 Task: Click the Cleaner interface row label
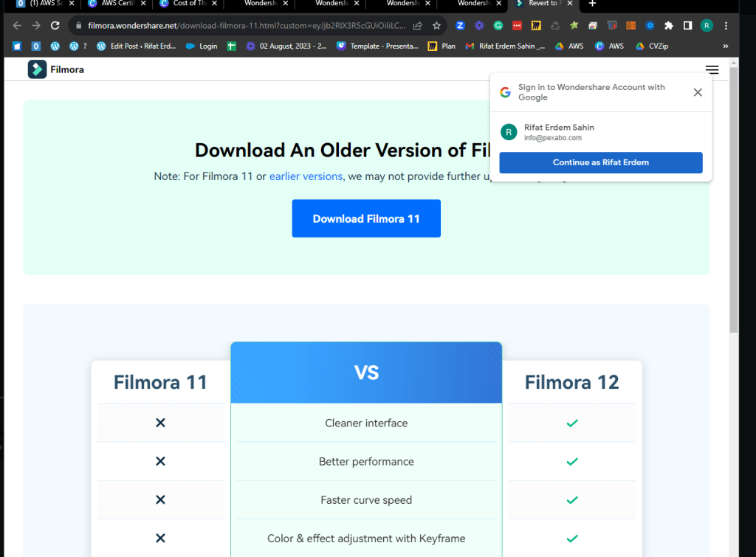coord(366,423)
